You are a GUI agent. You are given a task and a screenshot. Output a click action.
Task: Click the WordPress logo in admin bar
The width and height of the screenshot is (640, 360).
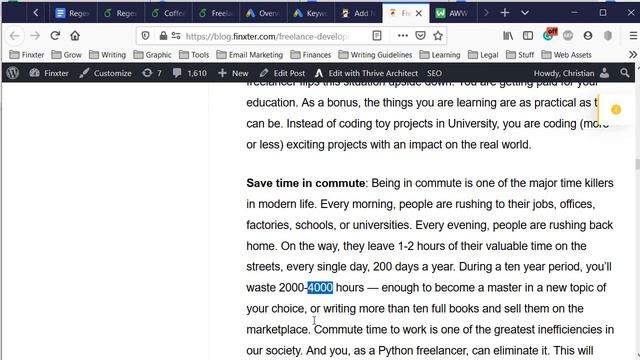[x=13, y=73]
